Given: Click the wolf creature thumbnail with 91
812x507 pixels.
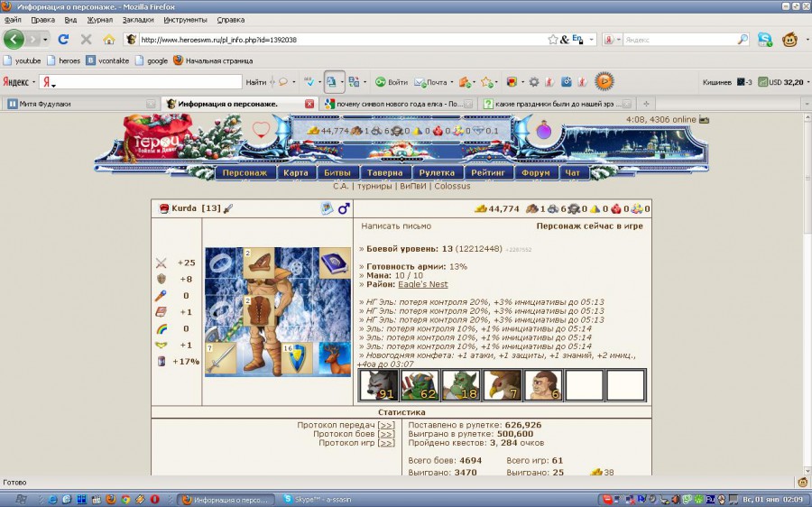Looking at the screenshot, I should [378, 385].
